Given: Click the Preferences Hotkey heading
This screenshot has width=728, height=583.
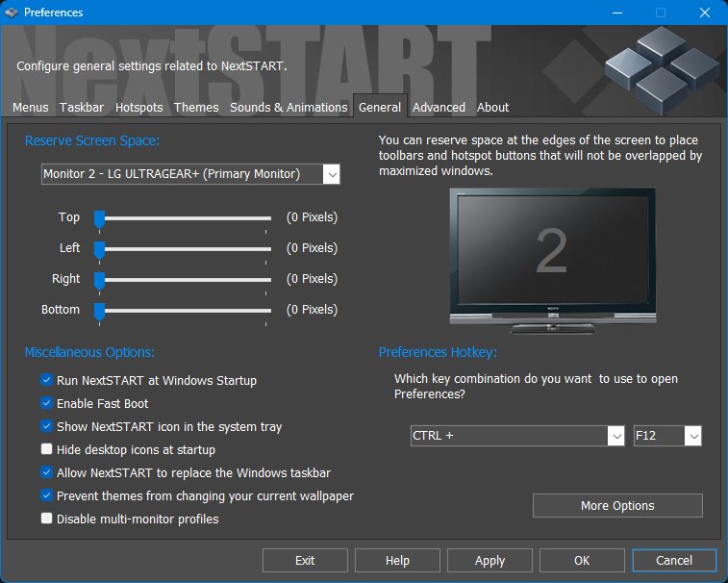Looking at the screenshot, I should pyautogui.click(x=438, y=352).
